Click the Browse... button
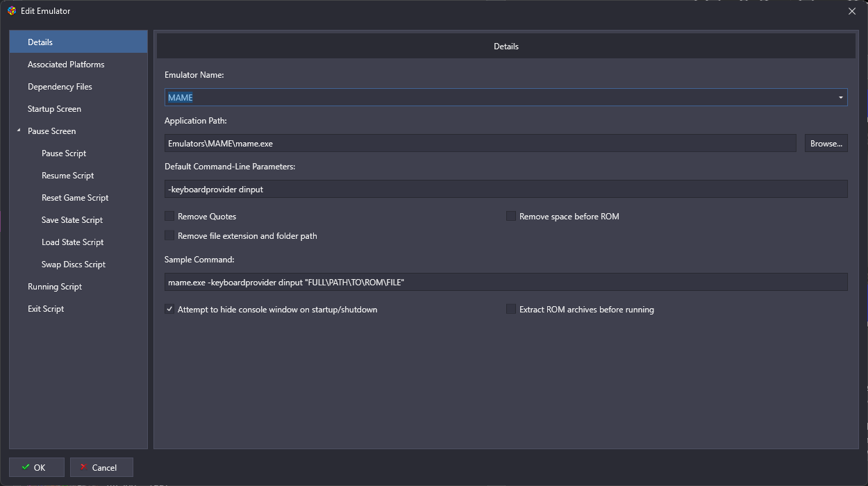Image resolution: width=868 pixels, height=486 pixels. (826, 143)
